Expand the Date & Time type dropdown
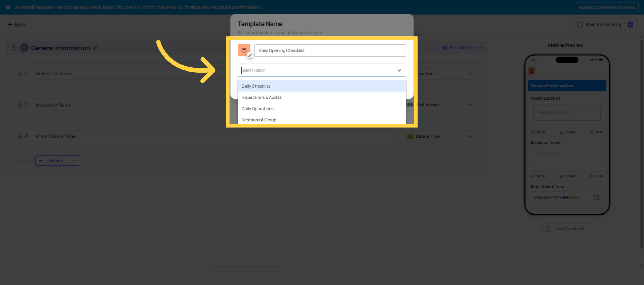This screenshot has height=285, width=644. tap(470, 136)
